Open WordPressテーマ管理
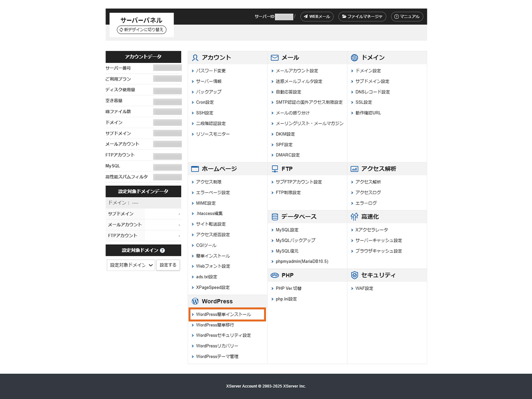Viewport: 532px width, 399px height. tap(217, 357)
